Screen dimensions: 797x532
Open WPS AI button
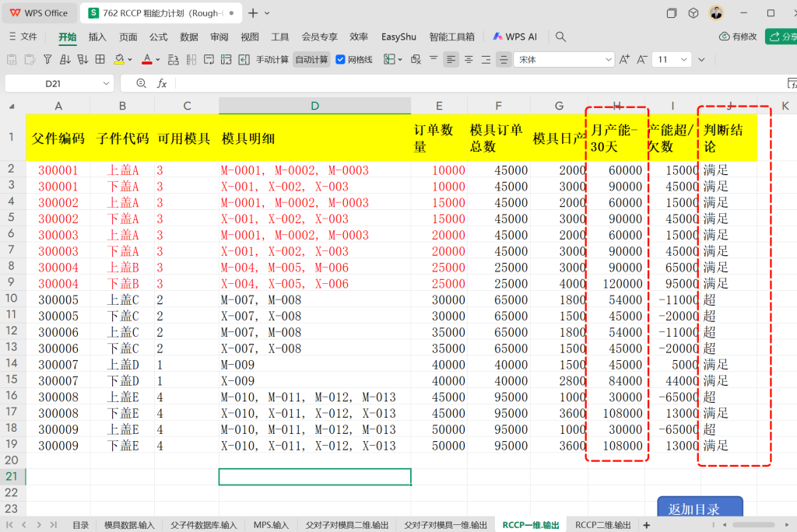[514, 37]
